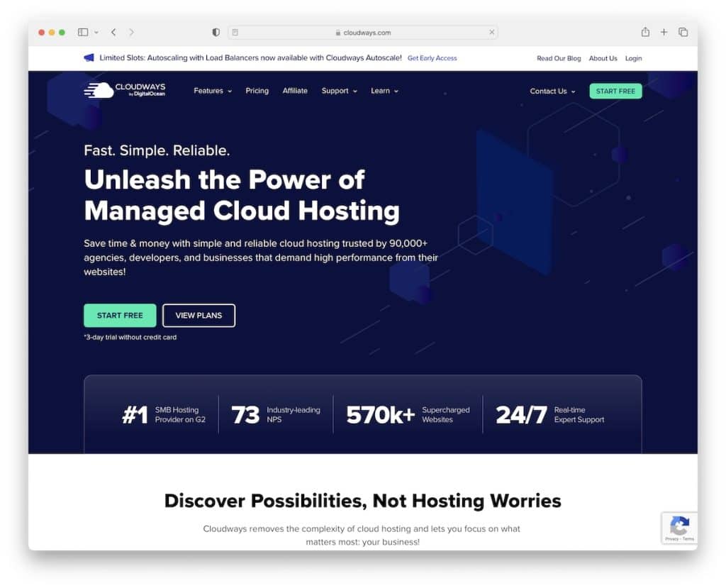Open the sidebar options dropdown chevron
Image resolution: width=726 pixels, height=588 pixels.
point(96,33)
